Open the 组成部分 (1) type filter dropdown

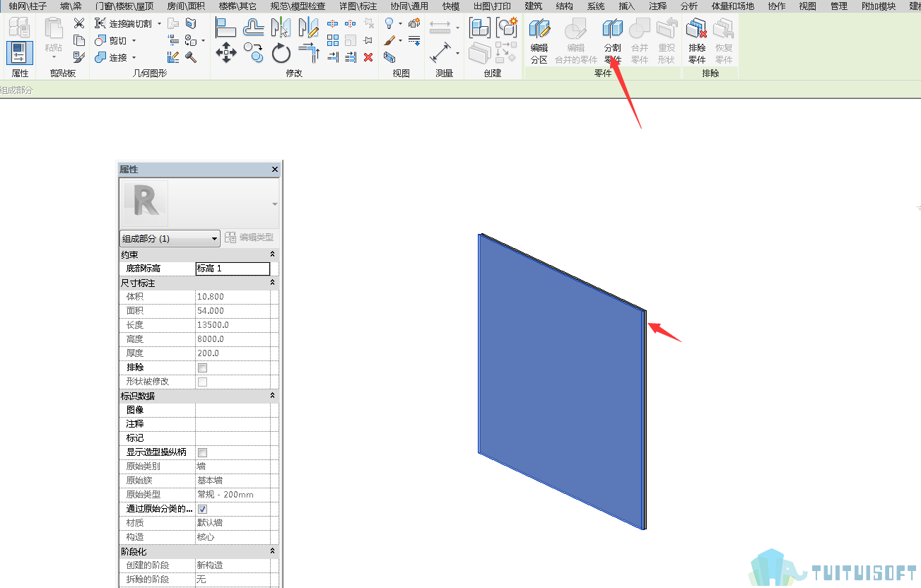coord(170,238)
